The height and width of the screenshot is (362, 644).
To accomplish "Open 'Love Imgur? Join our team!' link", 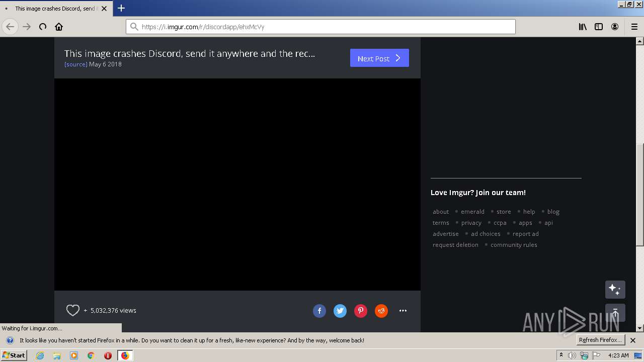I will 478,193.
